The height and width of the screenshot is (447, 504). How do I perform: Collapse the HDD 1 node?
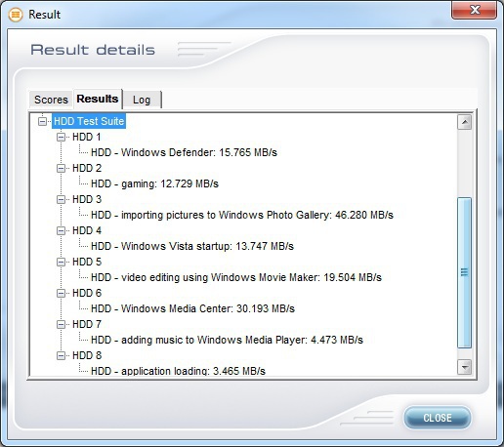point(61,137)
